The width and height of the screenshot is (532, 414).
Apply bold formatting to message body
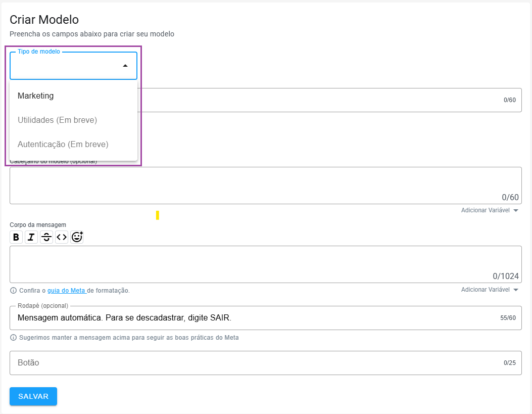tap(16, 237)
